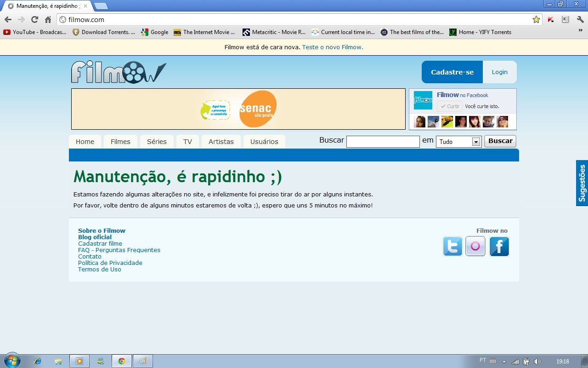The height and width of the screenshot is (368, 588).
Task: Reload the page with the refresh icon
Action: click(x=34, y=19)
